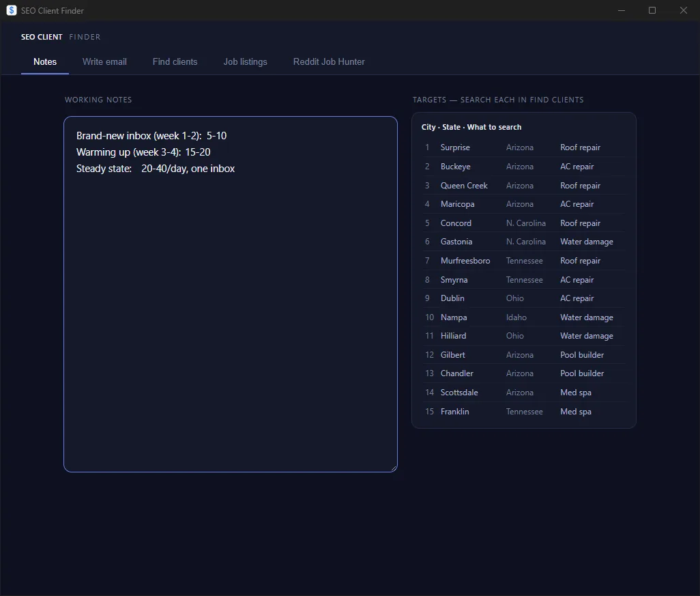Click 'Water damage' in the Hilliard row
Image resolution: width=700 pixels, height=596 pixels.
click(587, 336)
